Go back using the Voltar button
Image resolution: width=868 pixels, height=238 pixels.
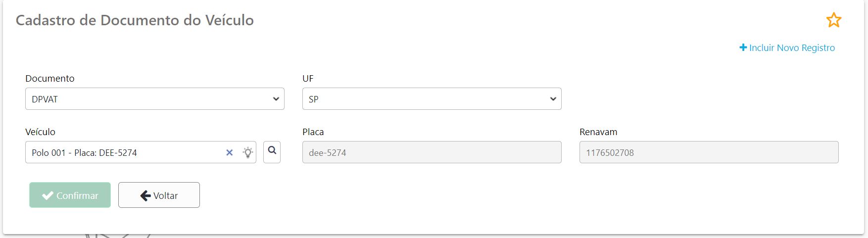pyautogui.click(x=159, y=195)
